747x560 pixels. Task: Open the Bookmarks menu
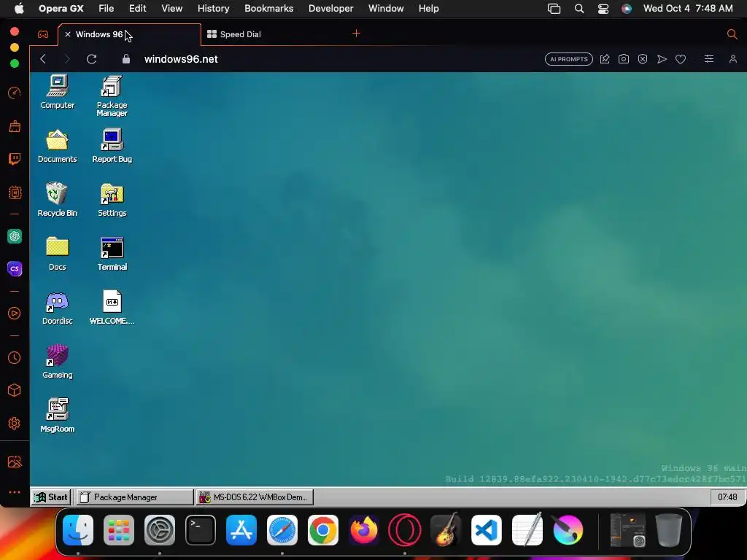click(268, 9)
